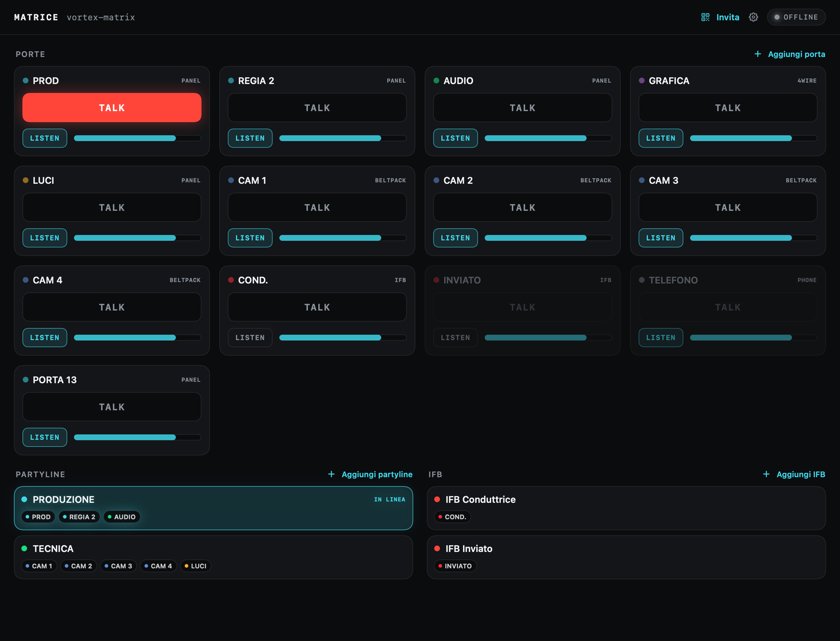Activate TALK on LUCI
The height and width of the screenshot is (641, 840).
pyautogui.click(x=112, y=207)
